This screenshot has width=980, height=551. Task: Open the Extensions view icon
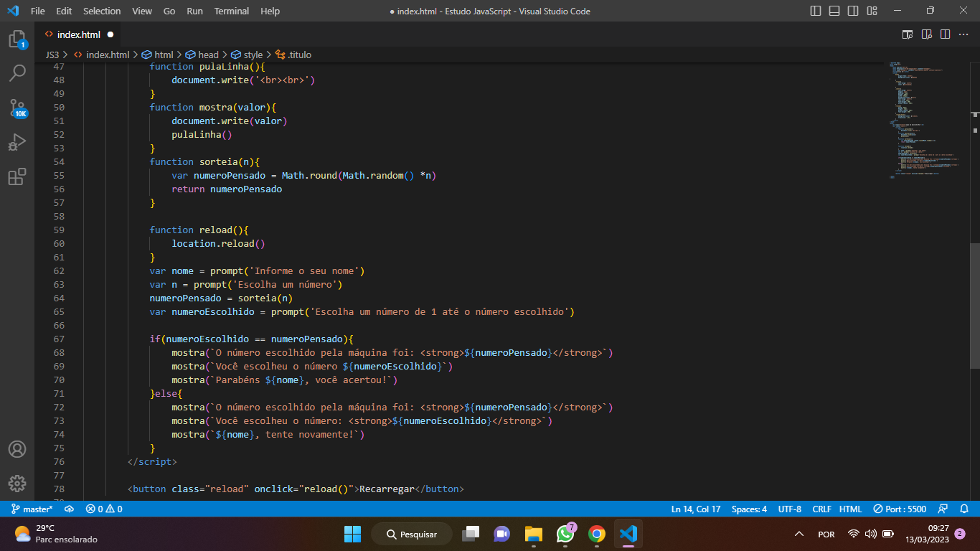point(17,176)
